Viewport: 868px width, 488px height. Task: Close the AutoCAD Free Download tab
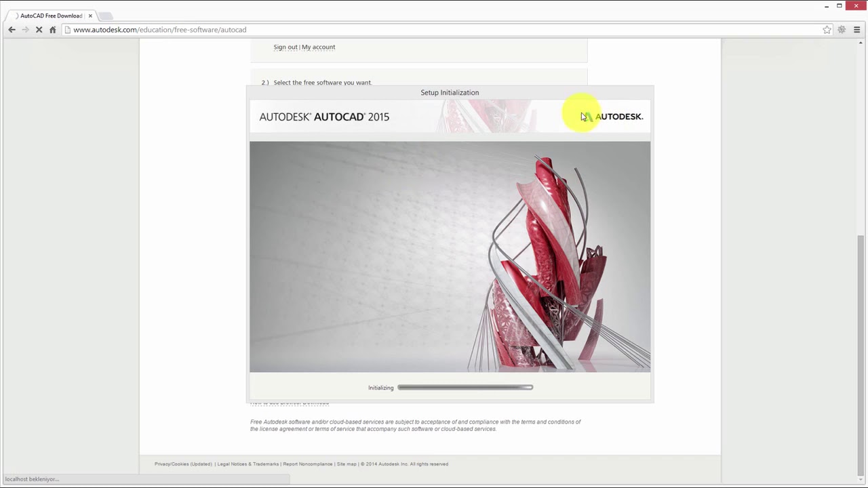click(90, 16)
